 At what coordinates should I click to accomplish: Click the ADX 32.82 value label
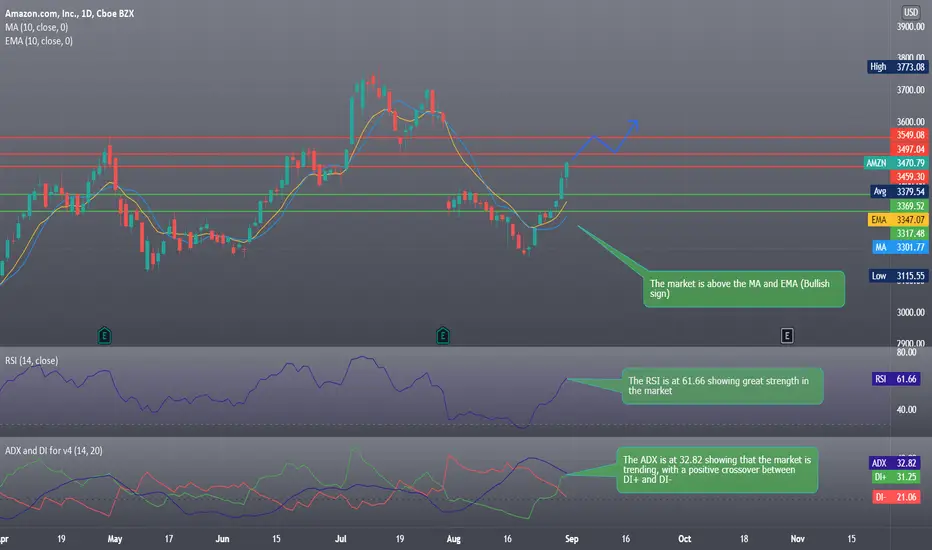click(897, 463)
